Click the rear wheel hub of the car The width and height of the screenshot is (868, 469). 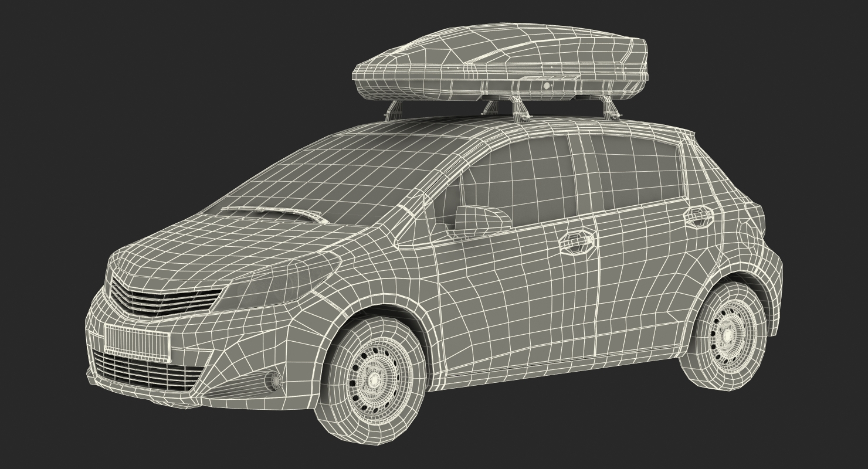(x=728, y=335)
